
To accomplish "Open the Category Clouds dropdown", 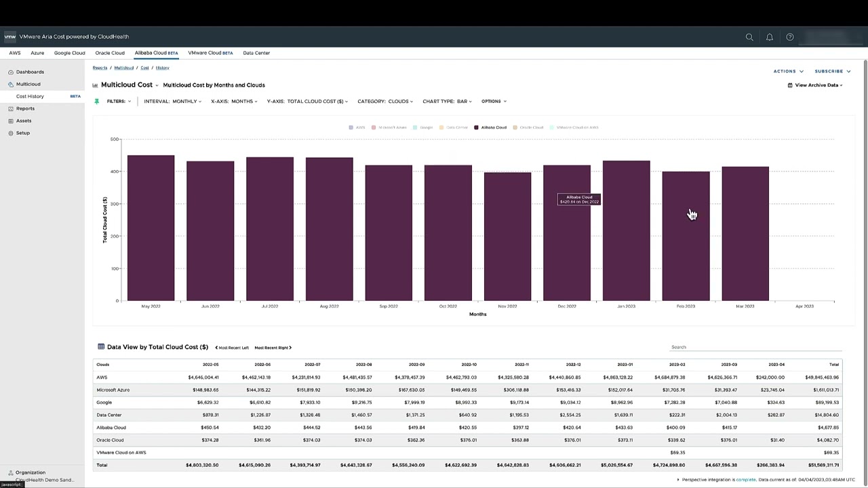I will [386, 101].
